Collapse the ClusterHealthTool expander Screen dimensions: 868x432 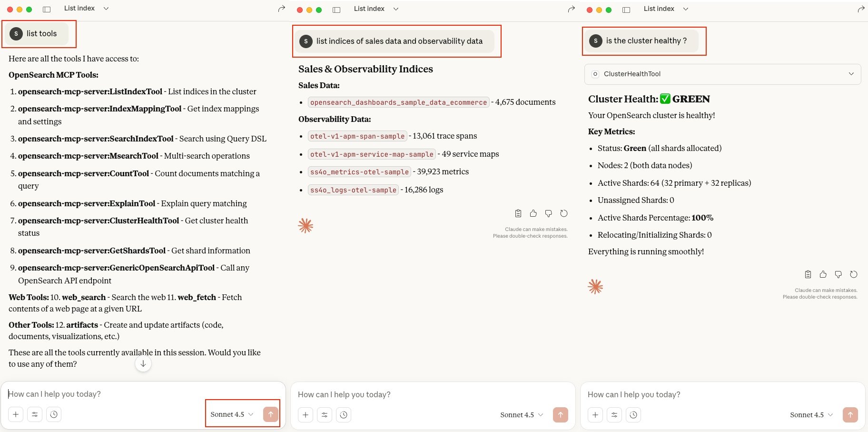click(x=851, y=74)
